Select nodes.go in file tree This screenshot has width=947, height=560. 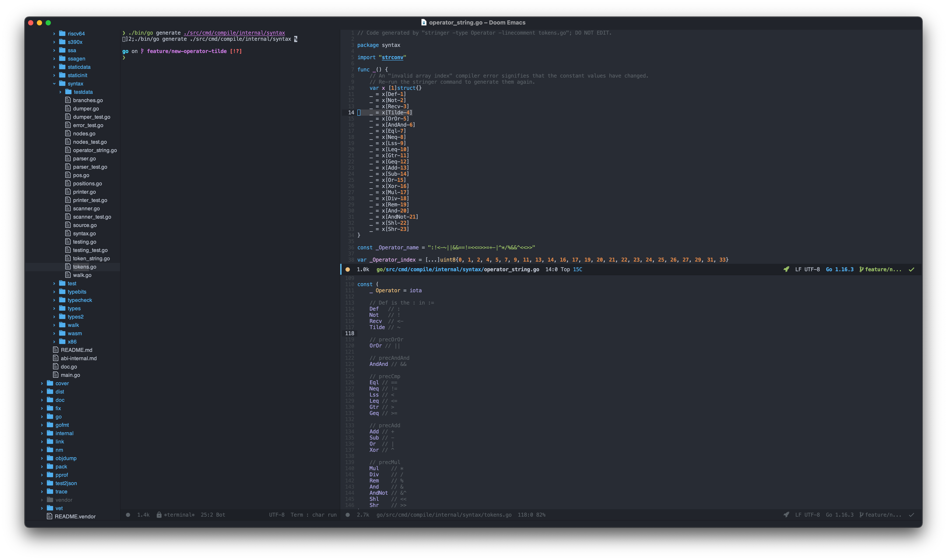[x=84, y=134]
